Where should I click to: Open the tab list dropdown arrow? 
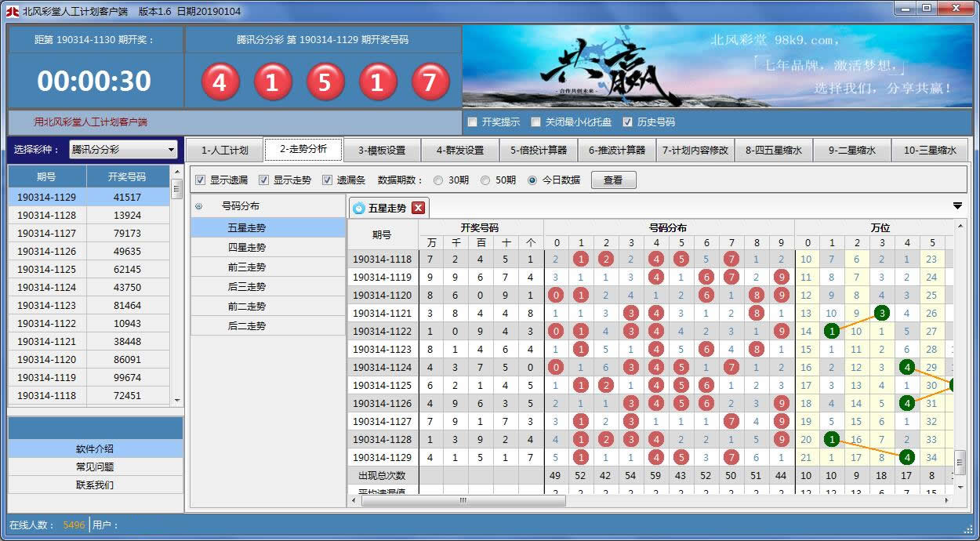(x=957, y=206)
